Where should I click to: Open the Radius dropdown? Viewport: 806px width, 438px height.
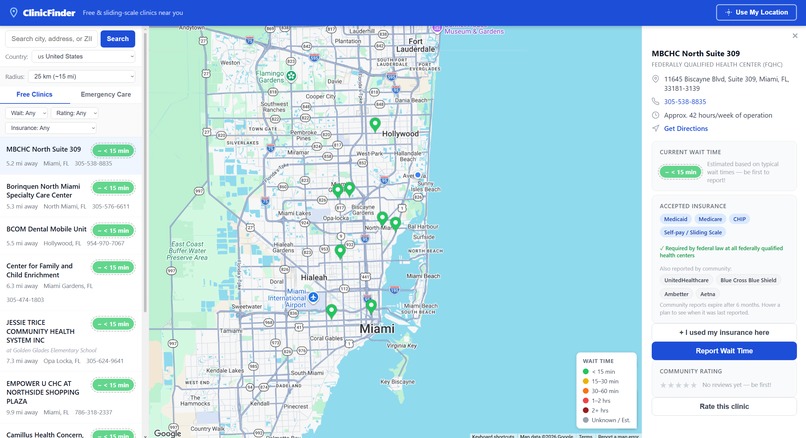[x=82, y=77]
